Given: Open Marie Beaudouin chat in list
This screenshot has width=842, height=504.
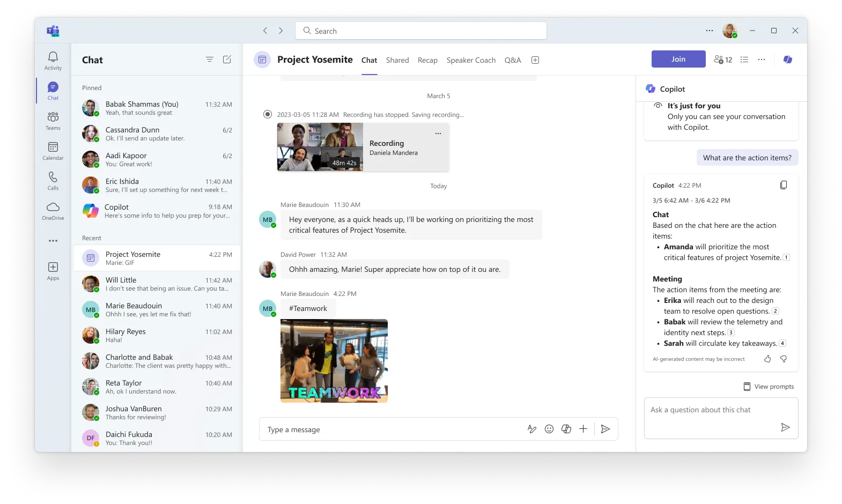Looking at the screenshot, I should (x=157, y=309).
